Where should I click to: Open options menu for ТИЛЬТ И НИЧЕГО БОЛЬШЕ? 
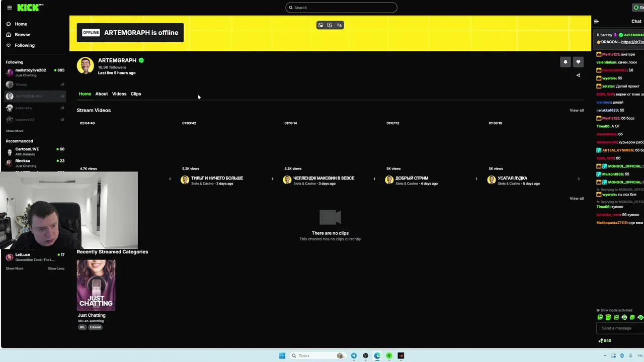pyautogui.click(x=272, y=179)
